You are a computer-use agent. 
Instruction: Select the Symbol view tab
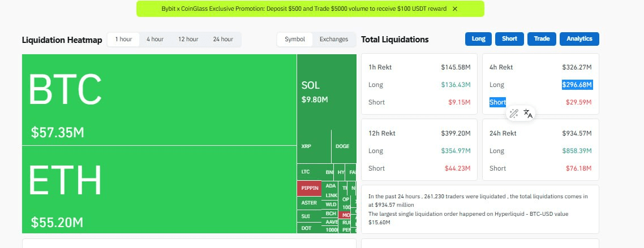point(295,40)
